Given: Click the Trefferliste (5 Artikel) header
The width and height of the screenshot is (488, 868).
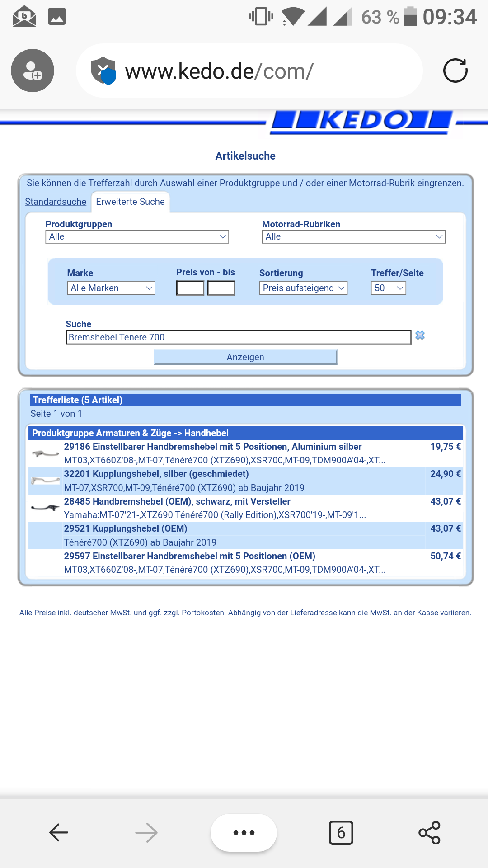Looking at the screenshot, I should [245, 400].
